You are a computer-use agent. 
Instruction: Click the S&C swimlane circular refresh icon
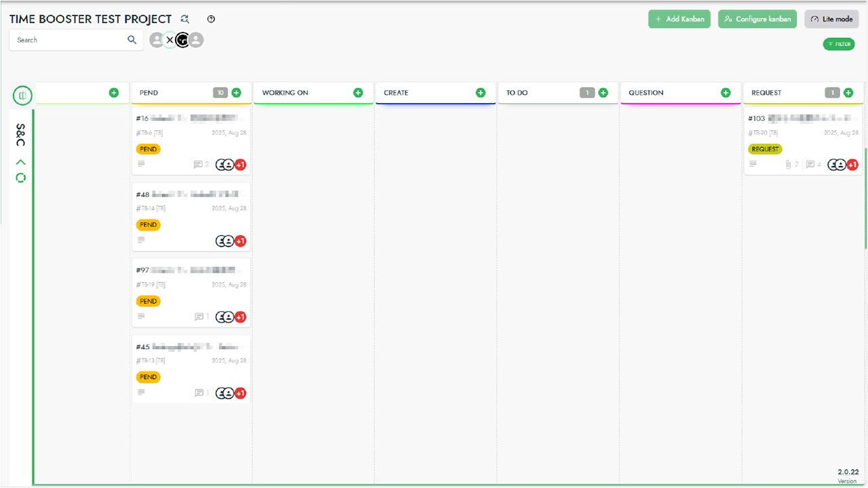(20, 178)
